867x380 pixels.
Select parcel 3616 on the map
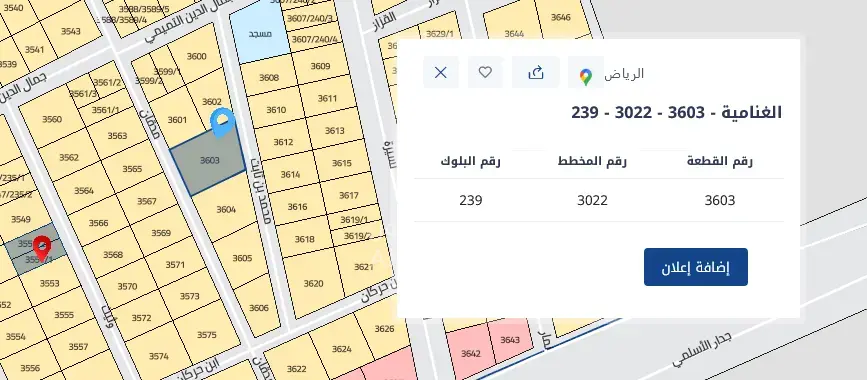tap(297, 206)
